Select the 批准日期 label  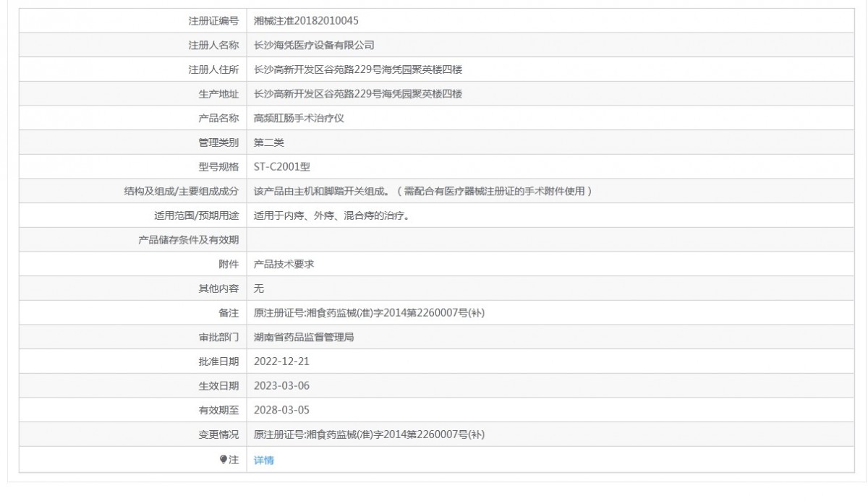pos(218,361)
